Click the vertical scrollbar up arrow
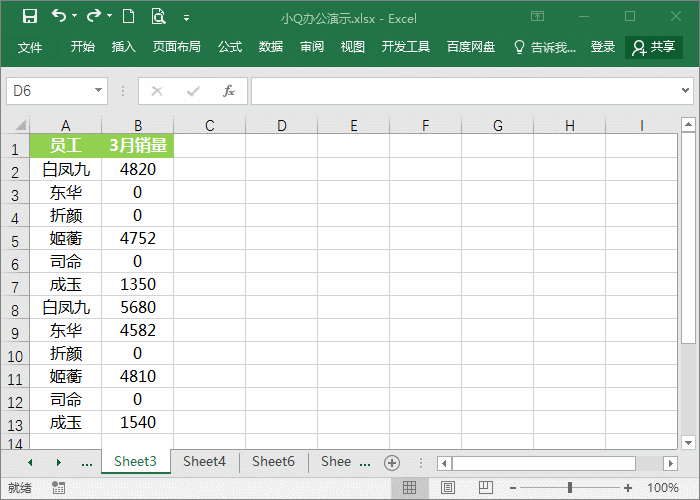This screenshot has width=700, height=500. click(x=688, y=124)
